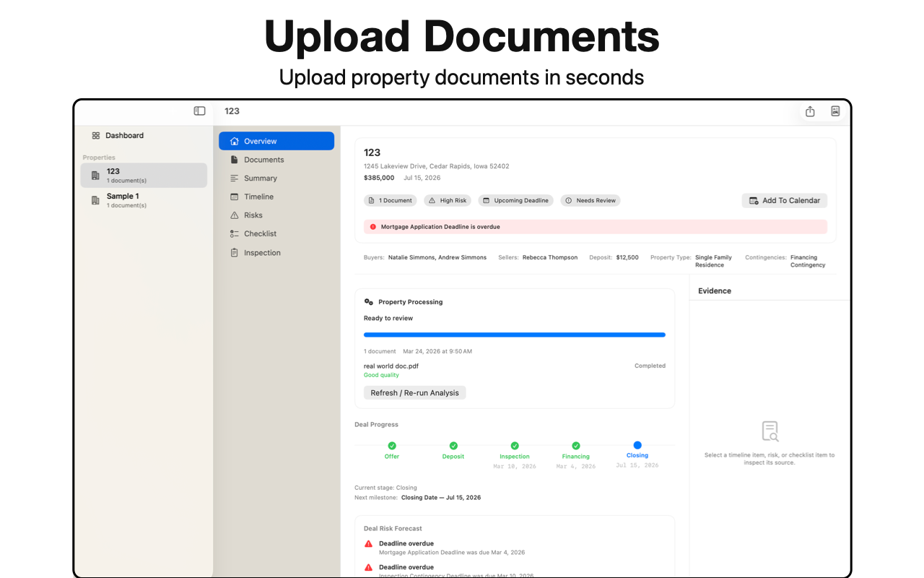Click the Needs Review tag
Screen dimensions: 924x578
(590, 200)
